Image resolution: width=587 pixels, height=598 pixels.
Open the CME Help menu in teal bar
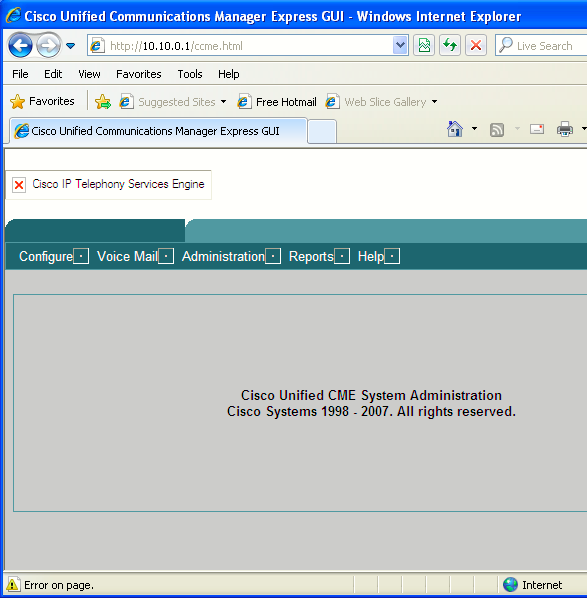[x=371, y=256]
